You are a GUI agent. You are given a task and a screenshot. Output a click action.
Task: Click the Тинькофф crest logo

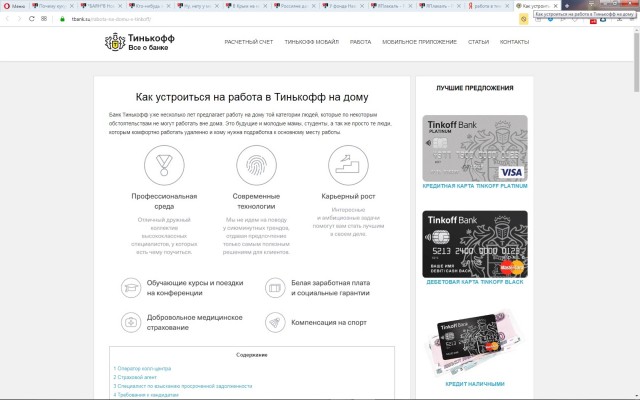coord(115,42)
